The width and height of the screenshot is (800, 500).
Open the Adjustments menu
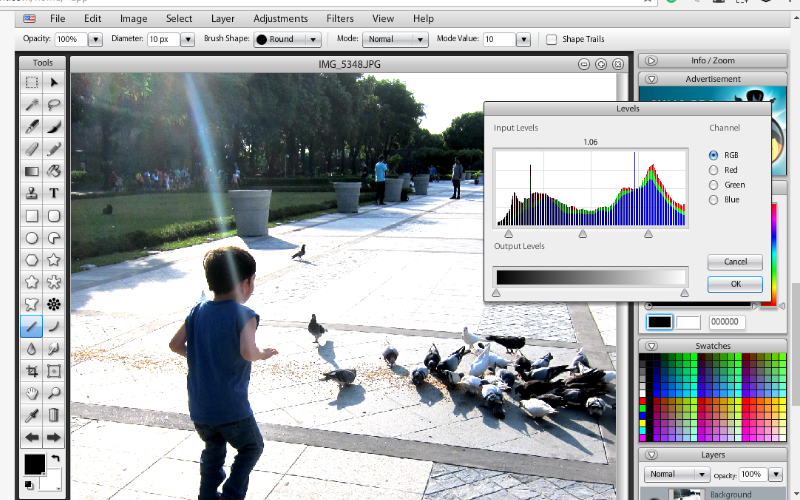point(281,18)
